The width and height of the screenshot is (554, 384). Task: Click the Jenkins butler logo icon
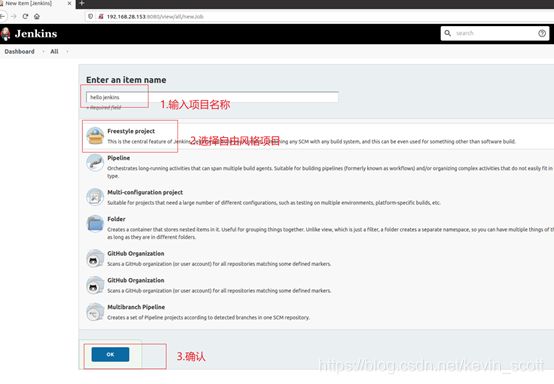[5, 34]
